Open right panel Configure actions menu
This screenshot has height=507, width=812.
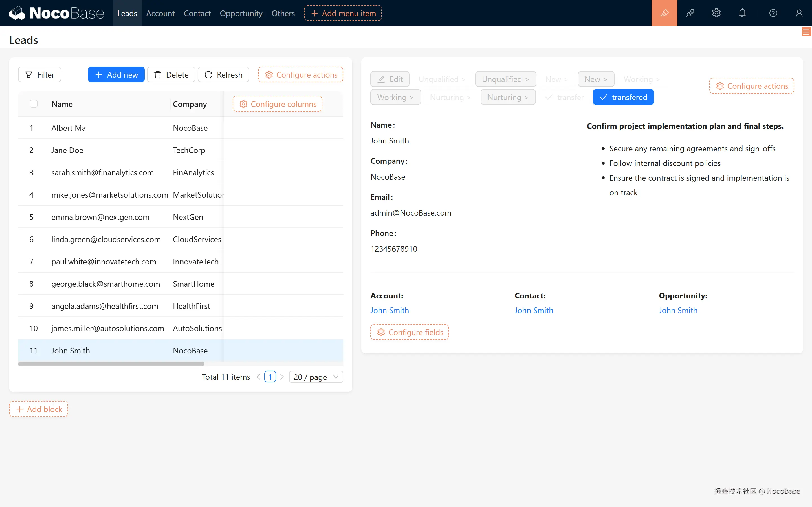751,86
